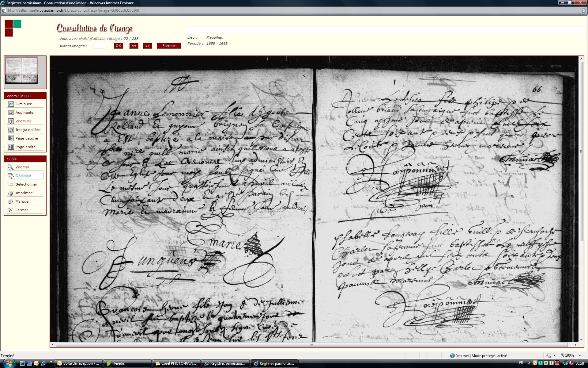Click the Autres images number field
Screen dimensions: 588x368
pyautogui.click(x=99, y=46)
